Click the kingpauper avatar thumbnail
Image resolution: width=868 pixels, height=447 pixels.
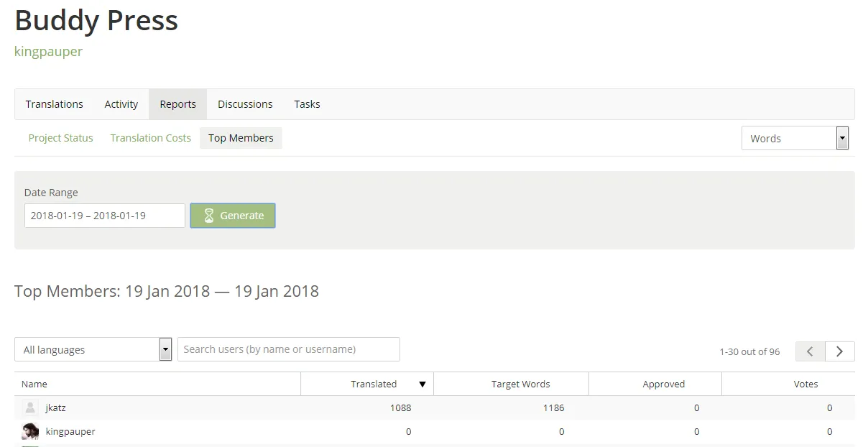[30, 431]
